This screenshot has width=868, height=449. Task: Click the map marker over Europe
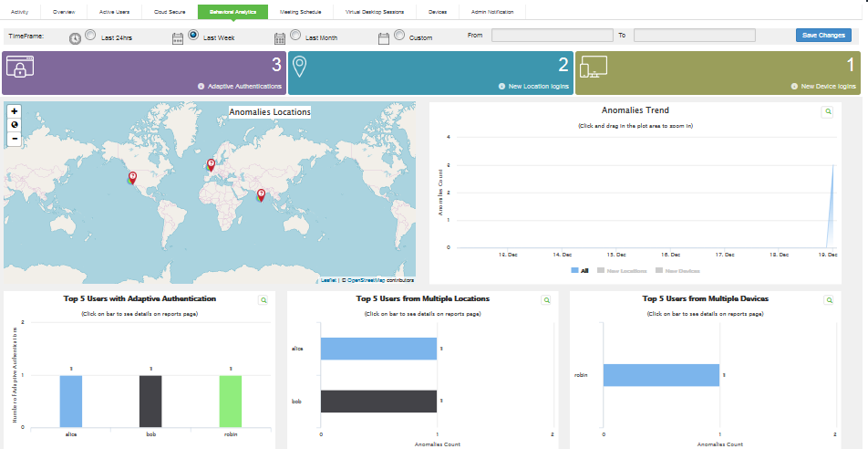coord(211,164)
